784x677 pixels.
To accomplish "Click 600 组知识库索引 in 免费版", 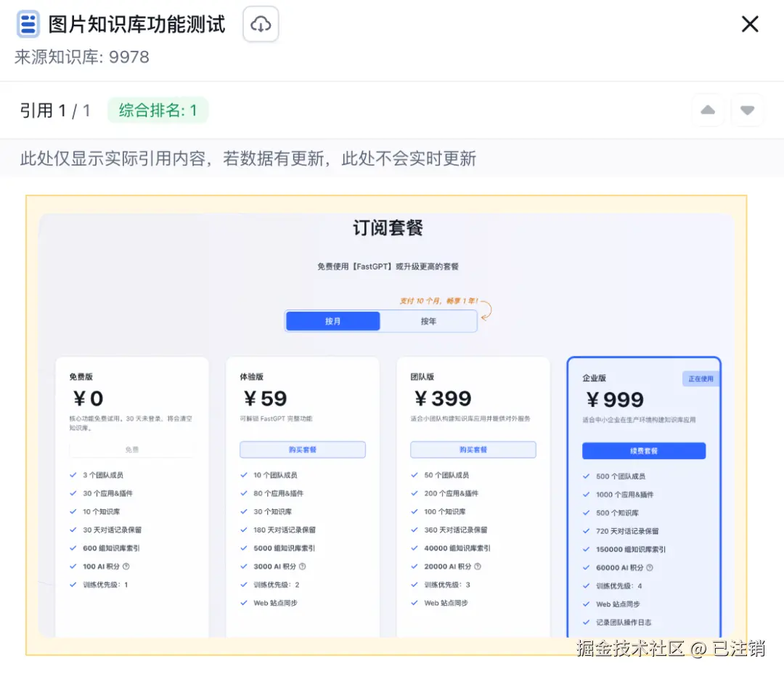I will tap(111, 548).
